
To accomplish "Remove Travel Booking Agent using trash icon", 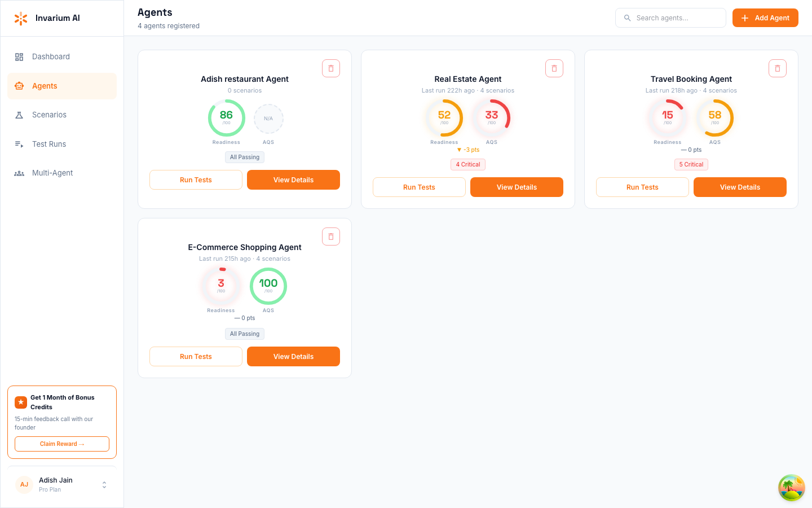I will click(778, 68).
